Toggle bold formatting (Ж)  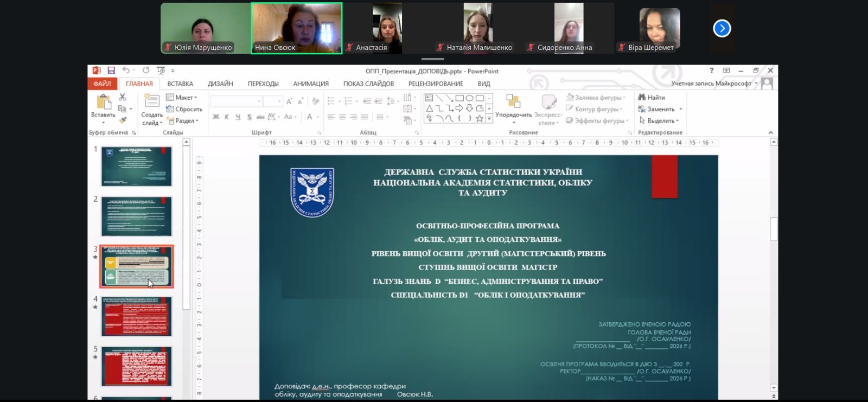tap(216, 117)
